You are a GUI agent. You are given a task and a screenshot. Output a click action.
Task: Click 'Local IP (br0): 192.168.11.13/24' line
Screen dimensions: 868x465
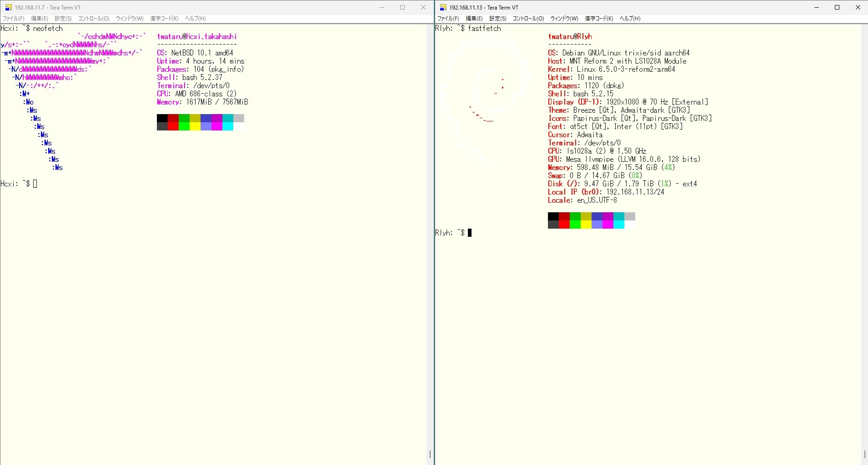(606, 192)
